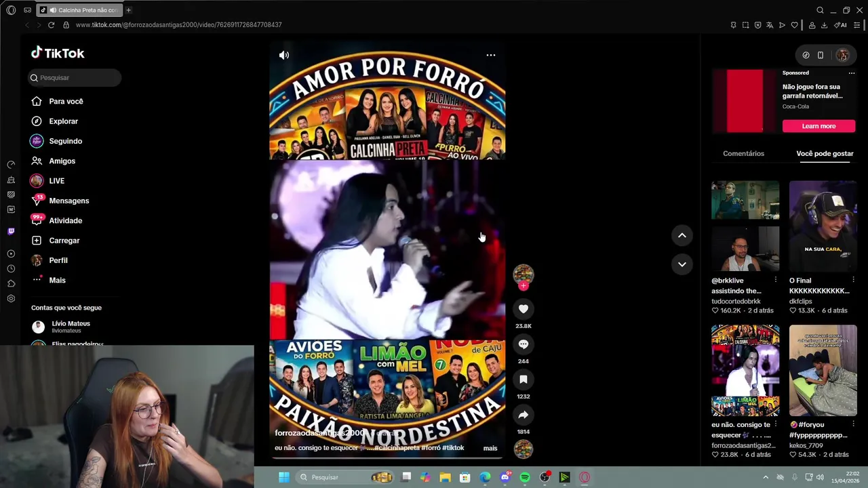
Task: Open the sponsored ad three-dot menu
Action: [852, 73]
